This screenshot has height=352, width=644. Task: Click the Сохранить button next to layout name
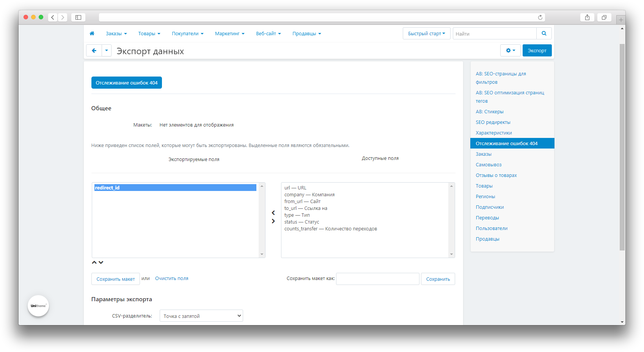pyautogui.click(x=438, y=279)
